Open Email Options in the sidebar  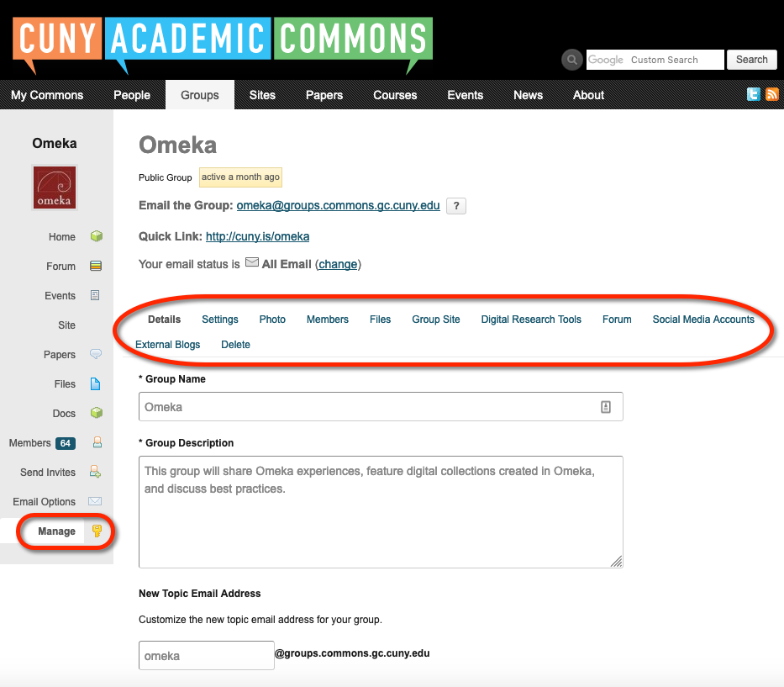(44, 502)
